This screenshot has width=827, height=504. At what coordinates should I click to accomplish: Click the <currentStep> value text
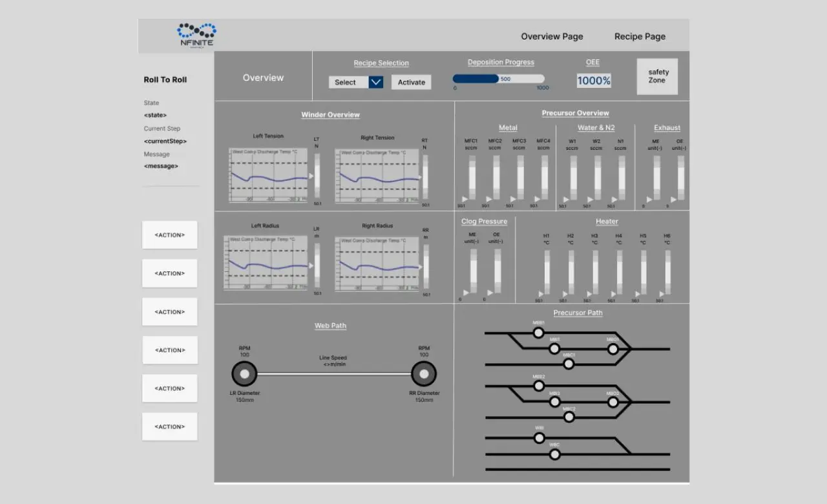[x=165, y=141]
